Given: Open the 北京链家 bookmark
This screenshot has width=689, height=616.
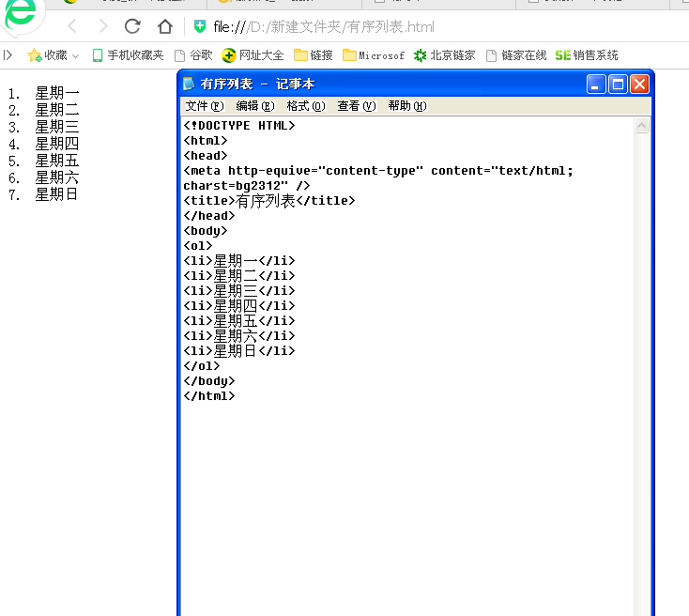Looking at the screenshot, I should click(x=444, y=55).
